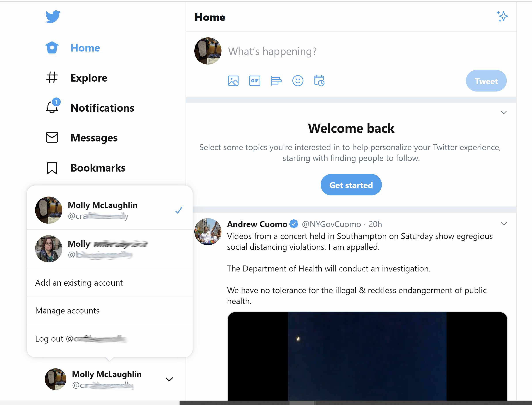Open the @NYGovCuomo handle link
Screen dimensions: 532x405
click(331, 224)
